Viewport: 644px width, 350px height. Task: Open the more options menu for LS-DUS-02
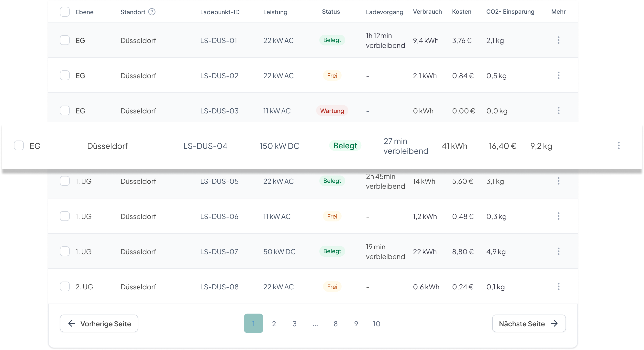[x=558, y=75]
